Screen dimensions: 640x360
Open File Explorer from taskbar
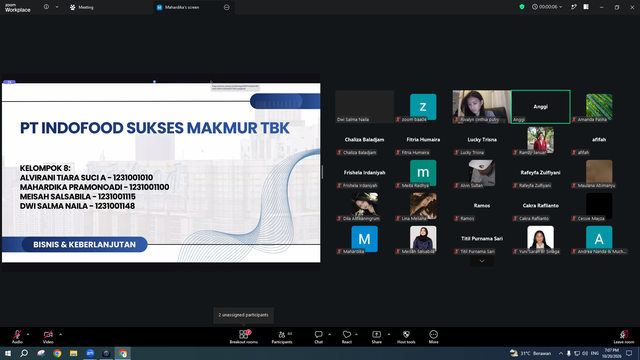73,353
